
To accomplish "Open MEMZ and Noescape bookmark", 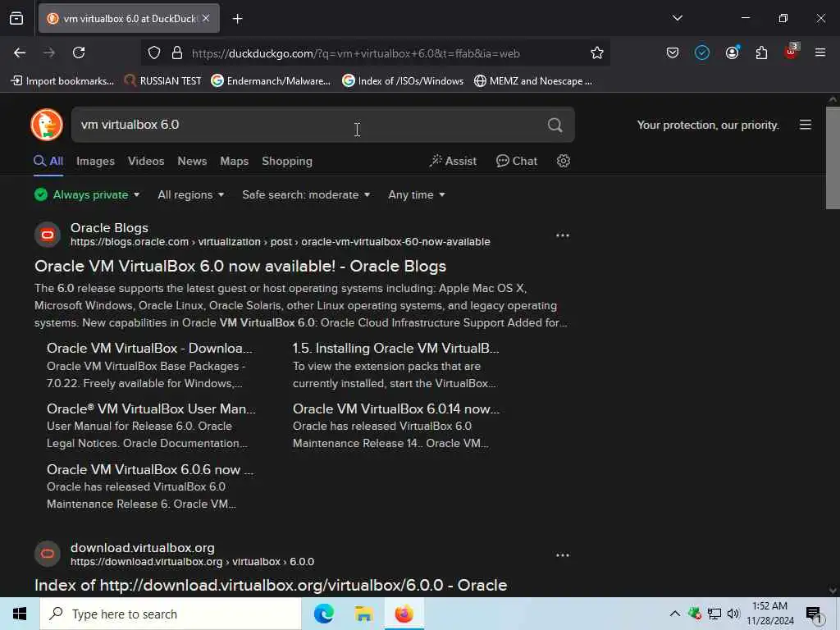I will tap(533, 81).
